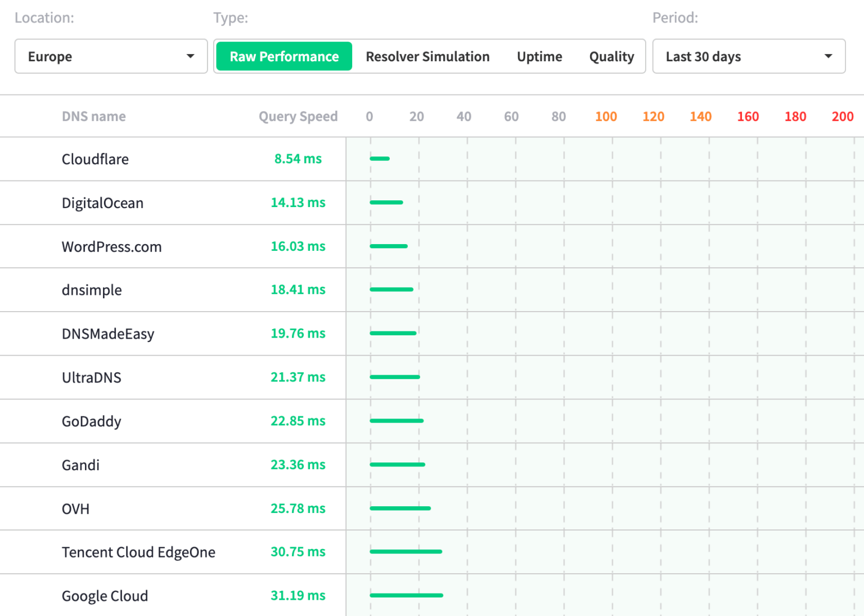
Task: Click the 23.36 ms query speed value
Action: coord(298,465)
